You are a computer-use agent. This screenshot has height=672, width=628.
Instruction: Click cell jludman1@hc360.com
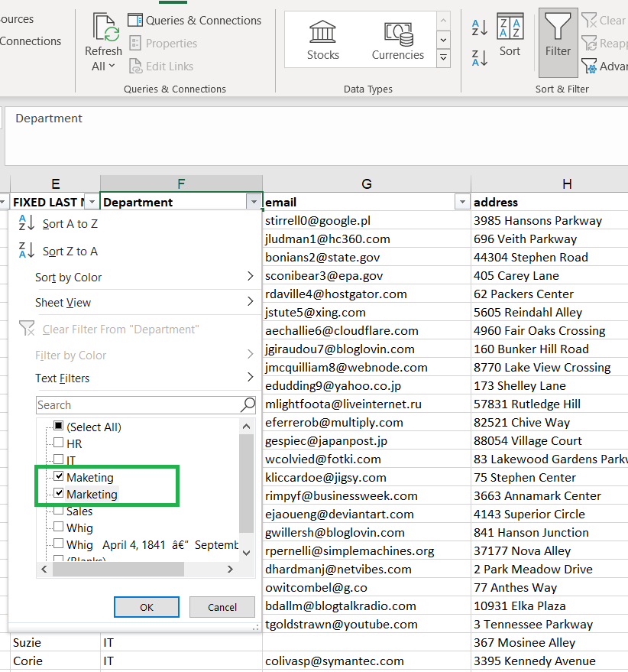tap(367, 239)
